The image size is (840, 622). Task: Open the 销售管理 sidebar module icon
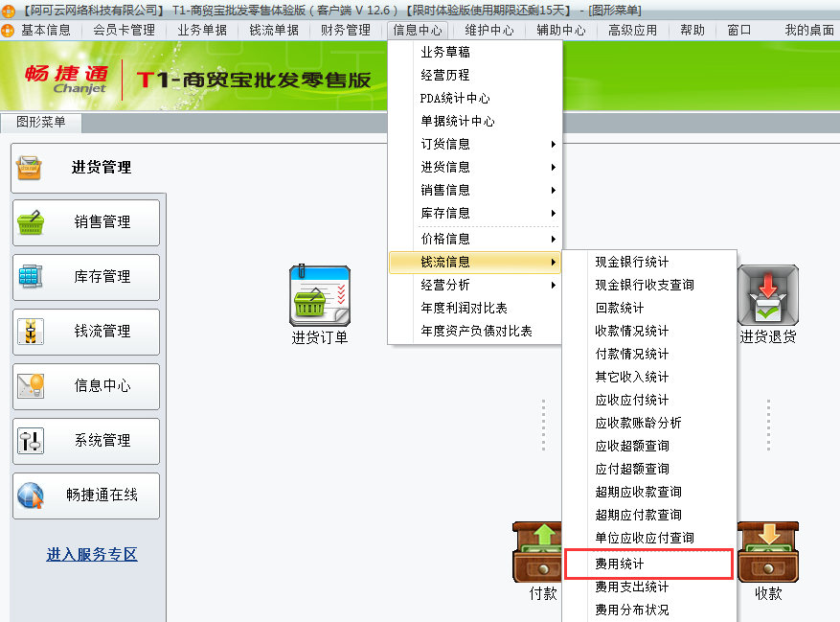point(86,222)
